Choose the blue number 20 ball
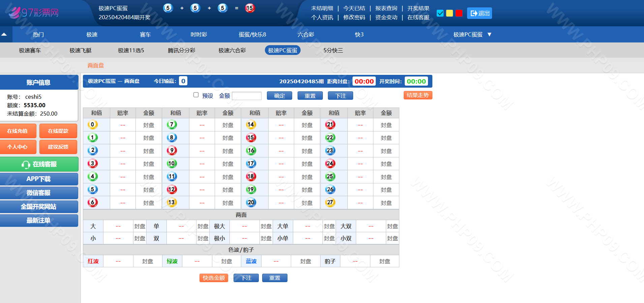This screenshot has width=644, height=303. (x=251, y=203)
